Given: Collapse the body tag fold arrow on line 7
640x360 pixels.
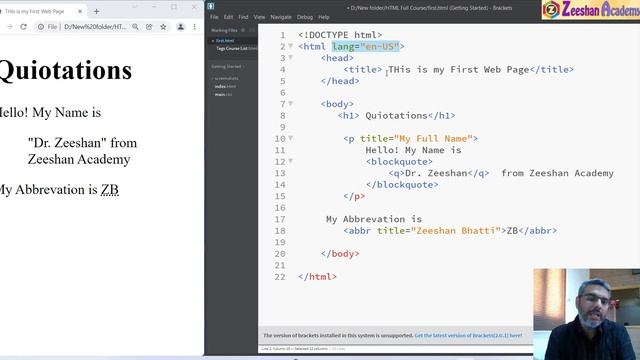Looking at the screenshot, I should pos(291,103).
